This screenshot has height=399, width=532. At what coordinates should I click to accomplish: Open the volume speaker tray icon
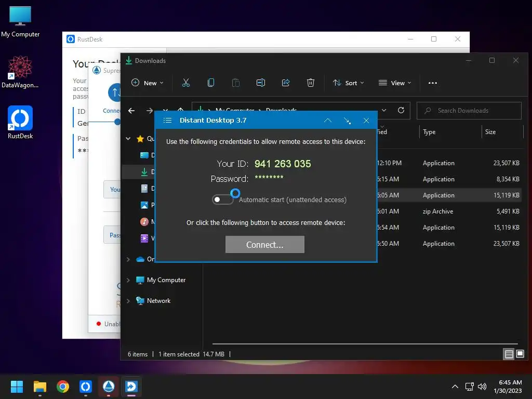coord(482,387)
